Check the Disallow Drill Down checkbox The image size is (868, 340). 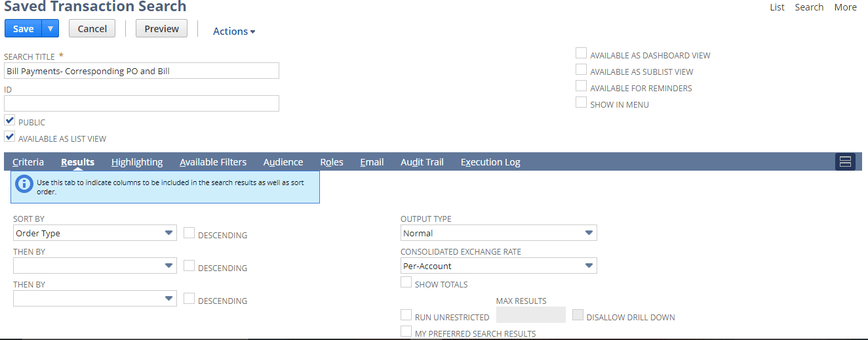578,315
